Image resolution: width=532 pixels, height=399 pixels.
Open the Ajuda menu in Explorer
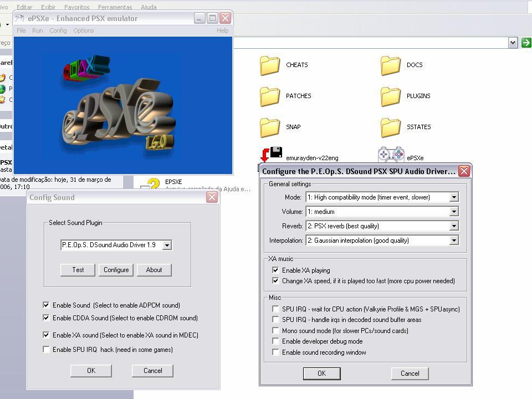[149, 7]
